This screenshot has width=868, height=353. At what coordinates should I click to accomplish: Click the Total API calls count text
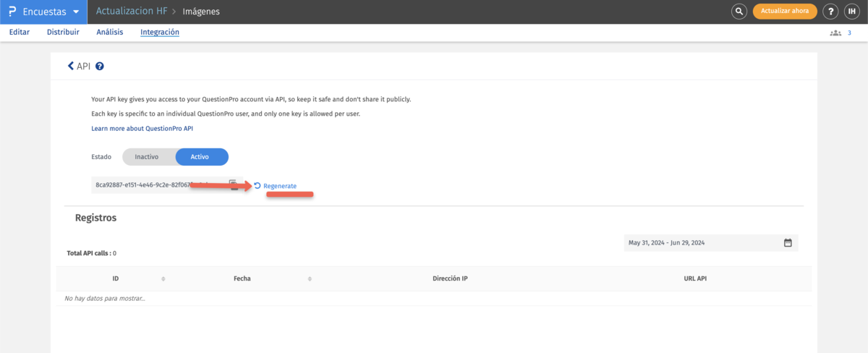(91, 253)
